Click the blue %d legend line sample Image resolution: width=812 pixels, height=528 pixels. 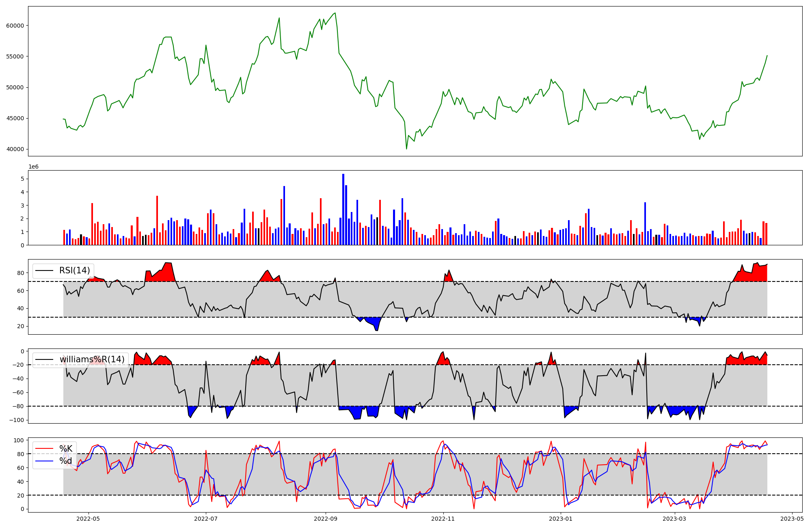point(45,461)
